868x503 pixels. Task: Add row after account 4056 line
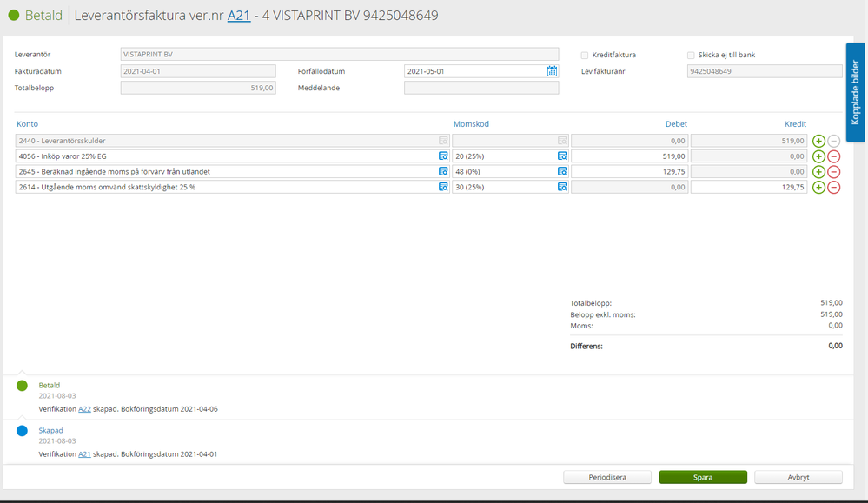point(818,156)
